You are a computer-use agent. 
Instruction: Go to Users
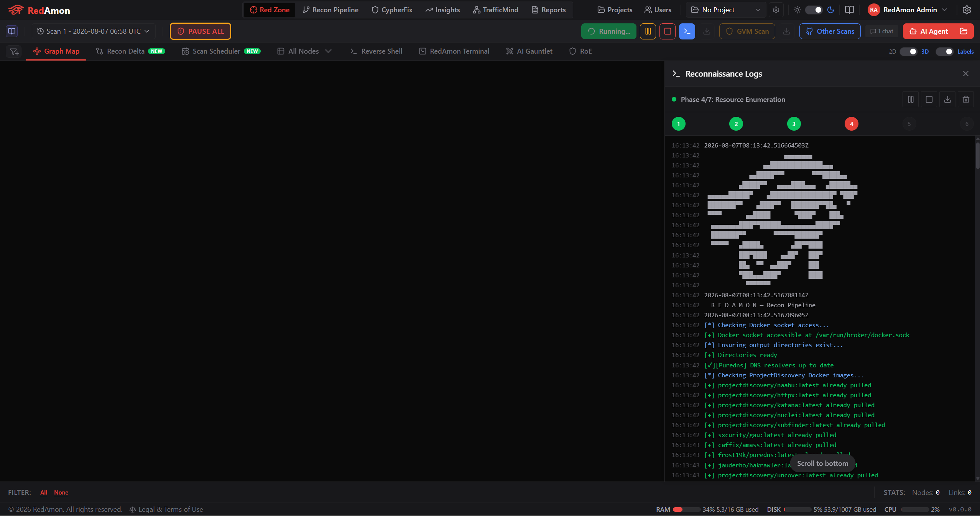(658, 10)
